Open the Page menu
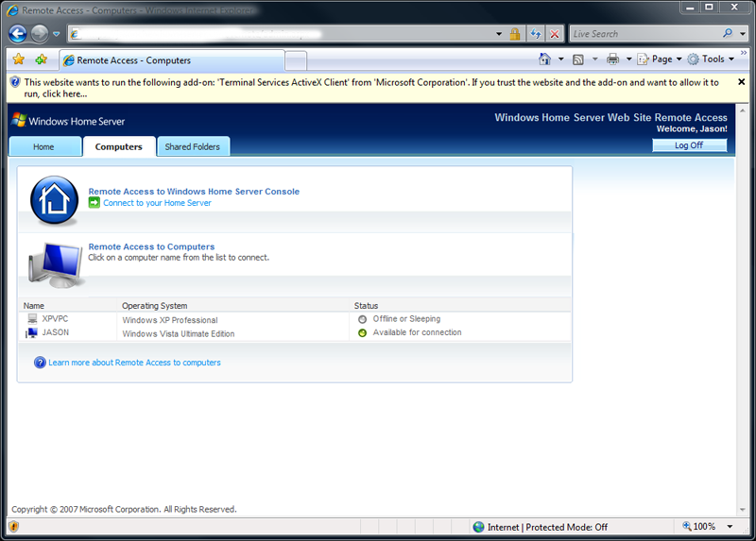756x541 pixels. [x=660, y=59]
